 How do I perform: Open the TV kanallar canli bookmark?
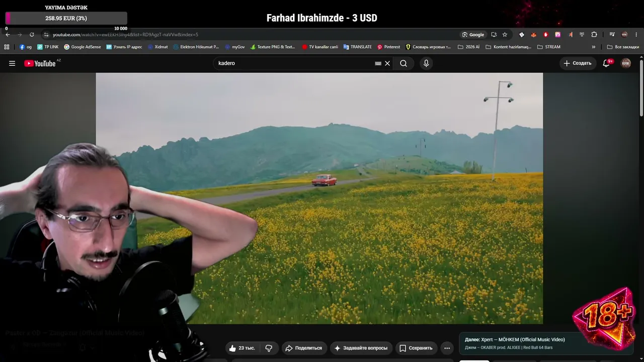tap(320, 47)
